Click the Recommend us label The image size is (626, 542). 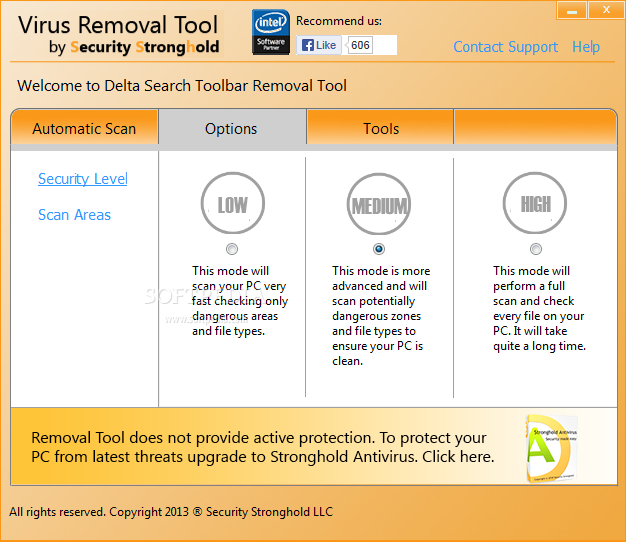pos(339,21)
